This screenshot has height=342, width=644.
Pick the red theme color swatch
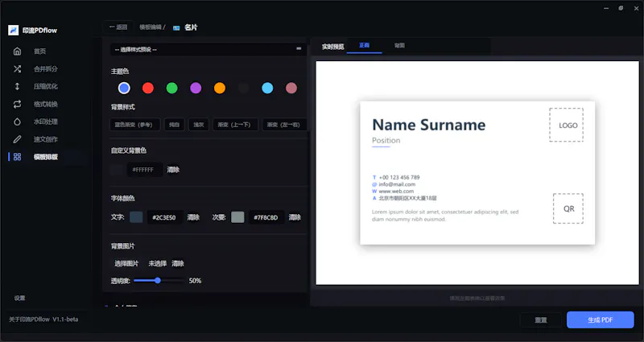coord(148,88)
